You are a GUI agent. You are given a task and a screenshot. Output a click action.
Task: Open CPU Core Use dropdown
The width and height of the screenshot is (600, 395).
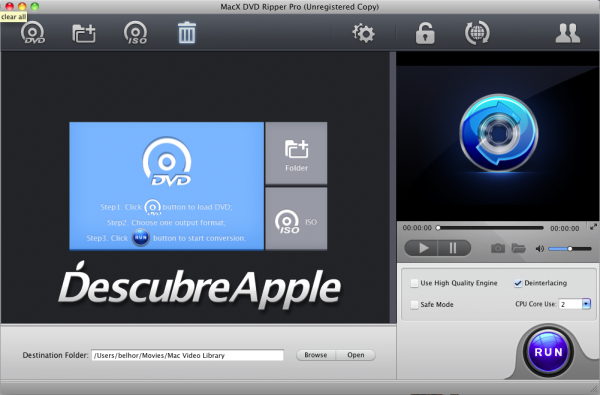(586, 304)
